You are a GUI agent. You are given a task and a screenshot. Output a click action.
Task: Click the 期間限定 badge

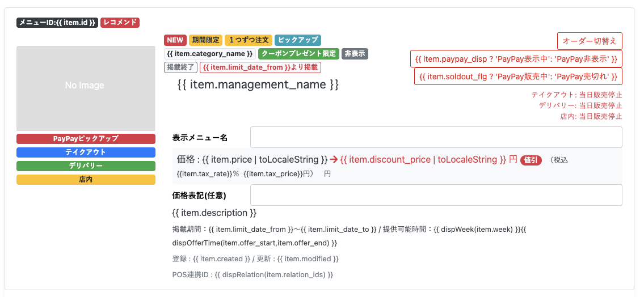206,40
